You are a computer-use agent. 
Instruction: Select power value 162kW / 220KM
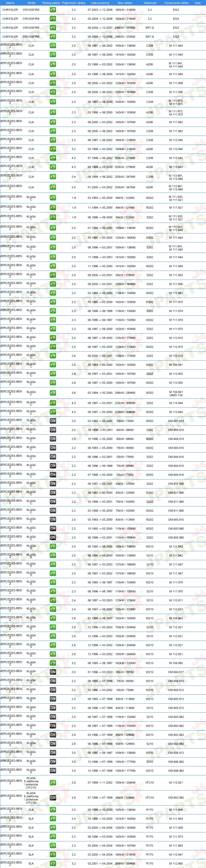(125, 663)
